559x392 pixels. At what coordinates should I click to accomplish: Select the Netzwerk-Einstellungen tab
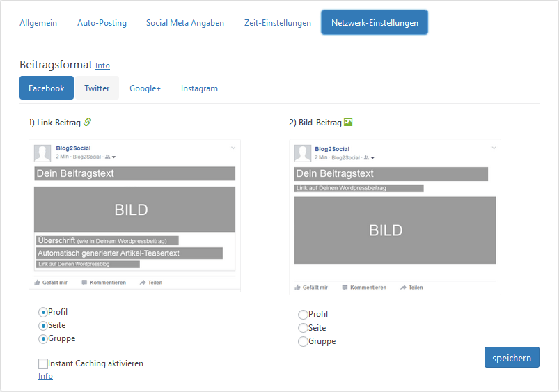click(375, 22)
